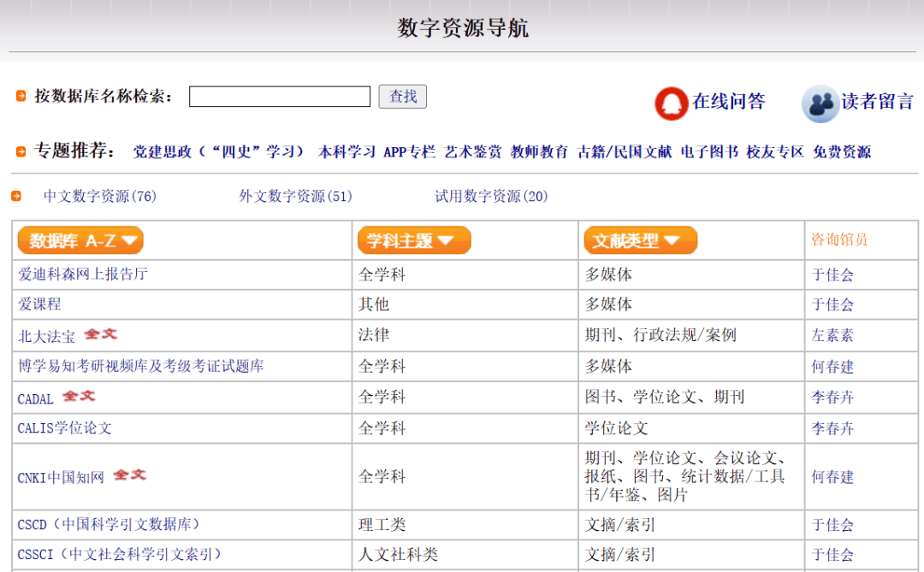Open 党建思政（“四史”学习）topic

(219, 152)
